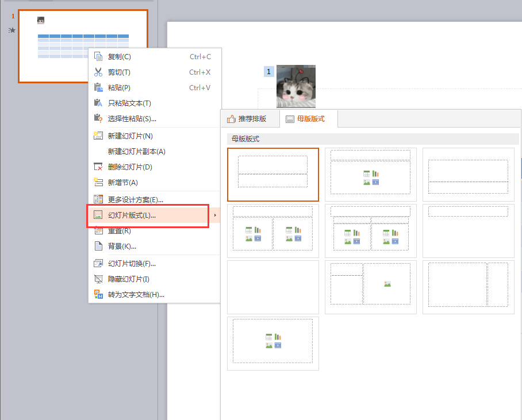522x420 pixels.
Task: Select the title and content layout thumbnail
Action: click(371, 175)
